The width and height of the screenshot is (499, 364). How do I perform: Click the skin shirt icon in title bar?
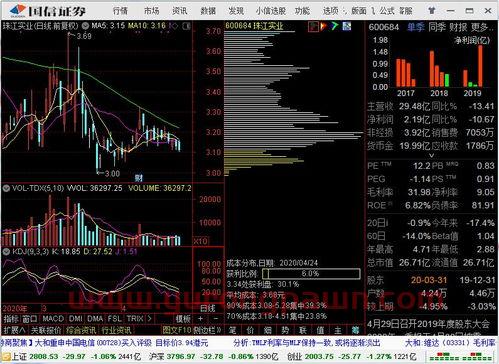pos(432,11)
